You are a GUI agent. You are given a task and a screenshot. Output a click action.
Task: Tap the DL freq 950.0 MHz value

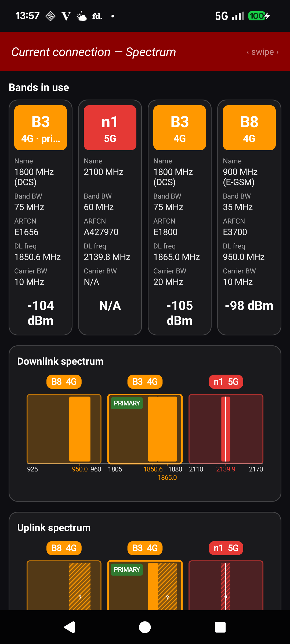point(244,257)
